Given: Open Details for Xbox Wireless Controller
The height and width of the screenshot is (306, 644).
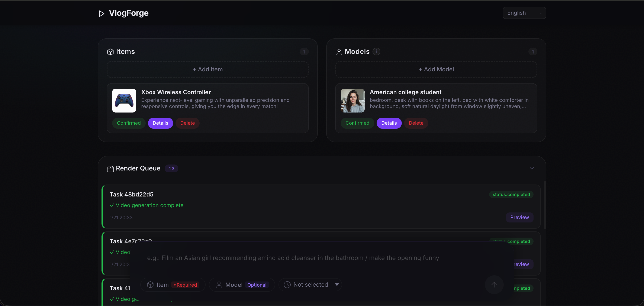Looking at the screenshot, I should (x=160, y=123).
